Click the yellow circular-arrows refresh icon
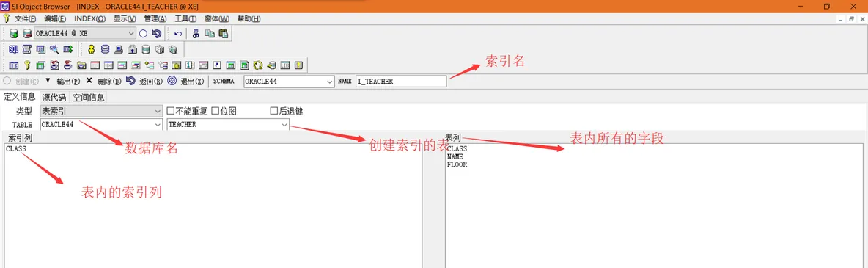Screen dimensions: 868x268 click(258, 65)
